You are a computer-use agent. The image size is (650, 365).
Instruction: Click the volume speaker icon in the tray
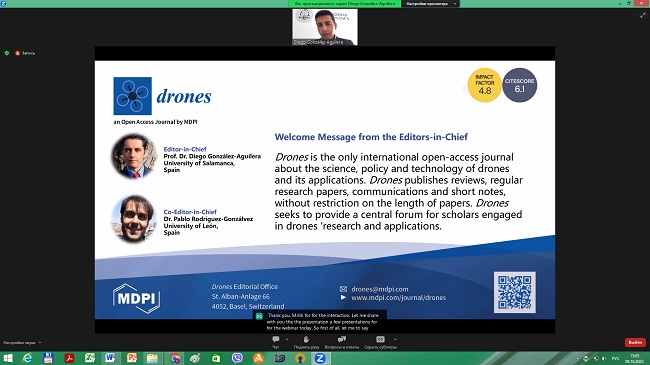pyautogui.click(x=604, y=358)
